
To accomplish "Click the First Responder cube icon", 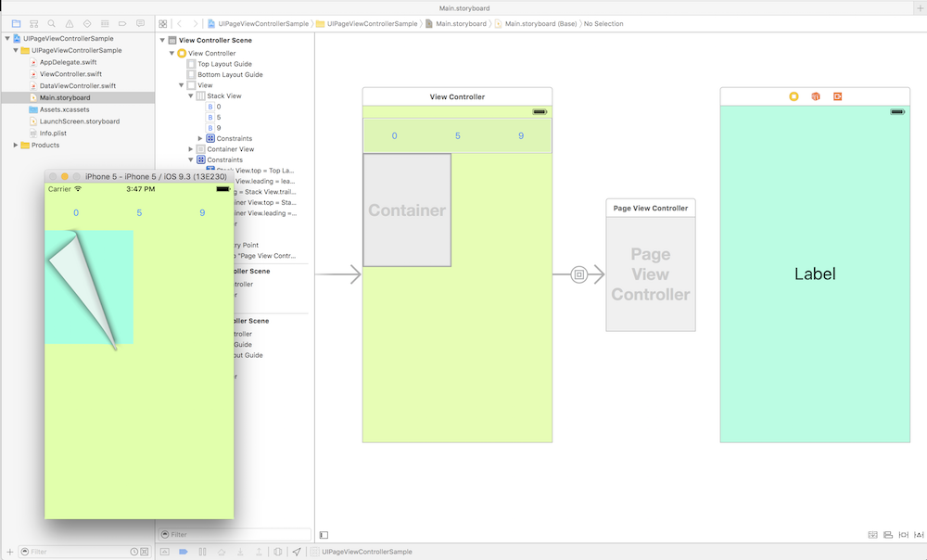I will [815, 96].
